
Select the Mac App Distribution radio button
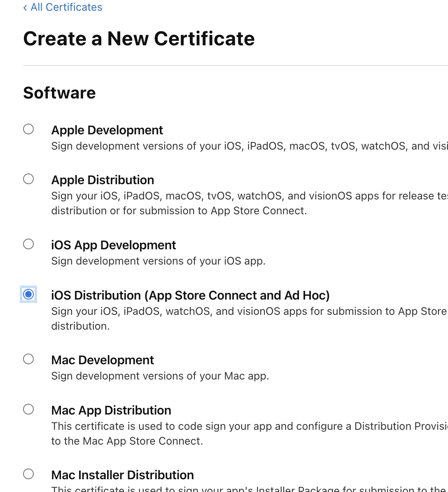click(x=28, y=409)
